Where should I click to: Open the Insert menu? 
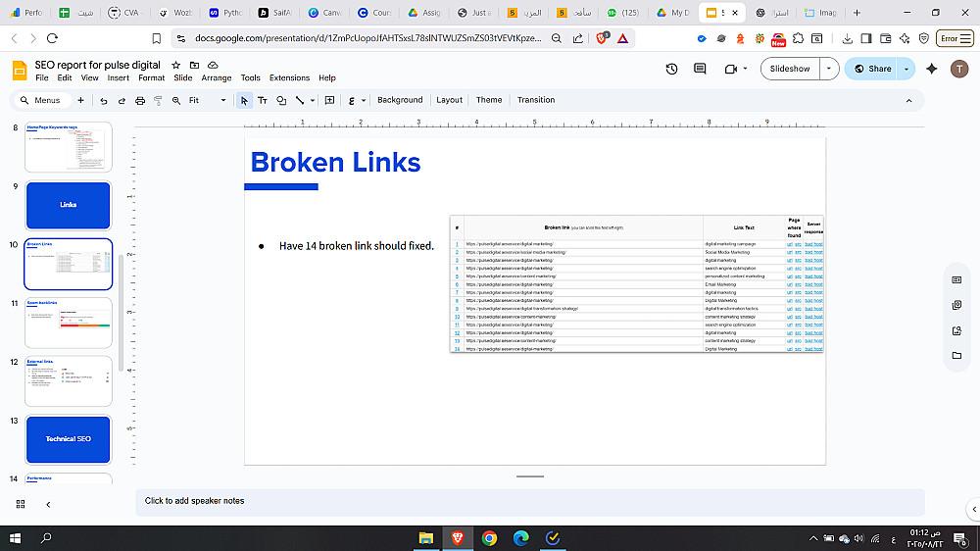119,78
